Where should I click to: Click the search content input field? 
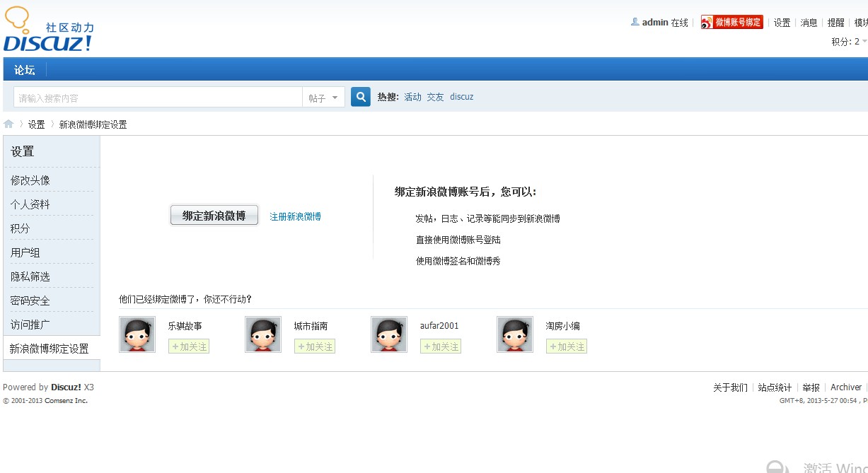coord(157,98)
